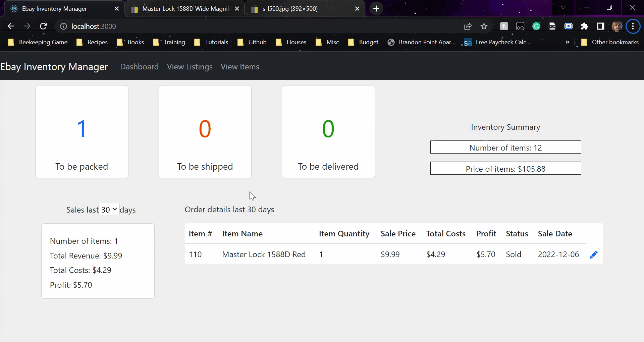The image size is (644, 342).
Task: Open the Sales last days dropdown
Action: pyautogui.click(x=109, y=209)
